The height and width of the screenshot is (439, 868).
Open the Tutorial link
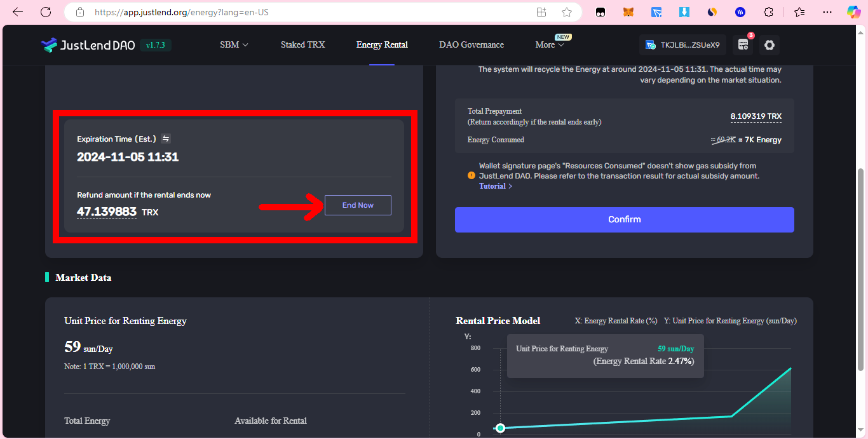coord(496,186)
